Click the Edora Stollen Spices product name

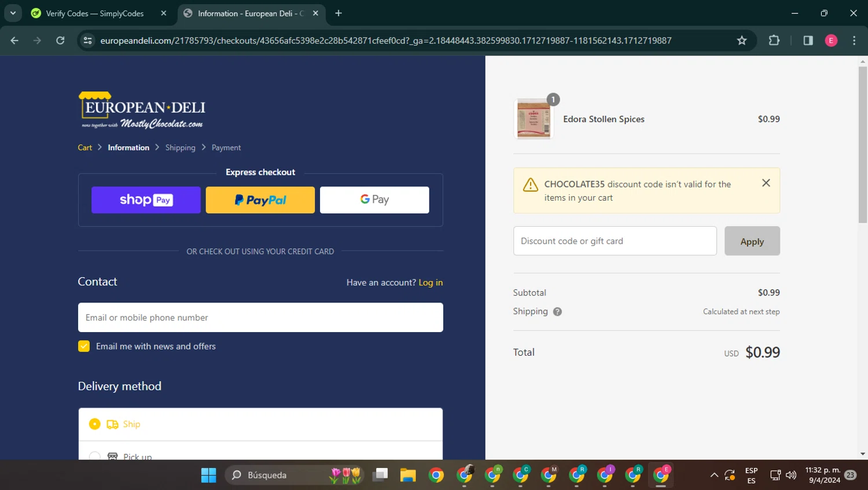point(604,119)
